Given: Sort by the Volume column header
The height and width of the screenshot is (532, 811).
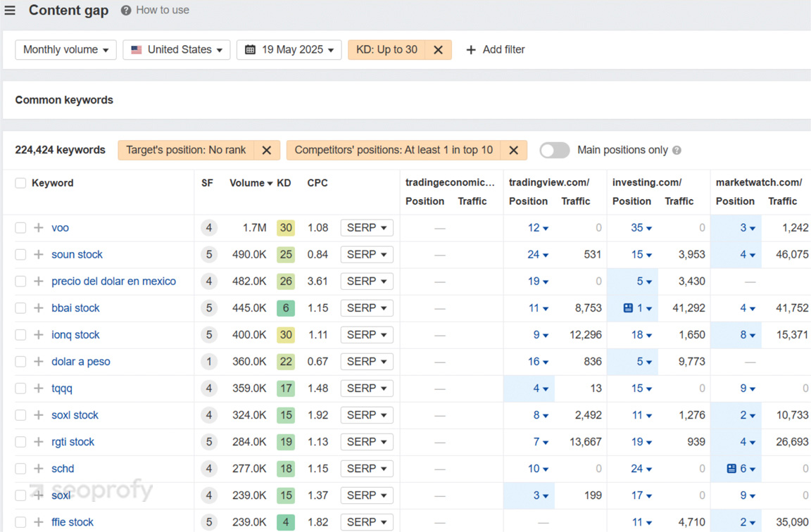Looking at the screenshot, I should [x=251, y=183].
